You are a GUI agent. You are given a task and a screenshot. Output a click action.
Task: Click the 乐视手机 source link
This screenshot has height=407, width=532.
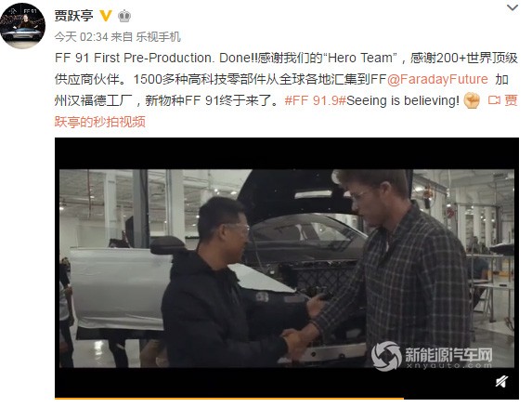(158, 37)
